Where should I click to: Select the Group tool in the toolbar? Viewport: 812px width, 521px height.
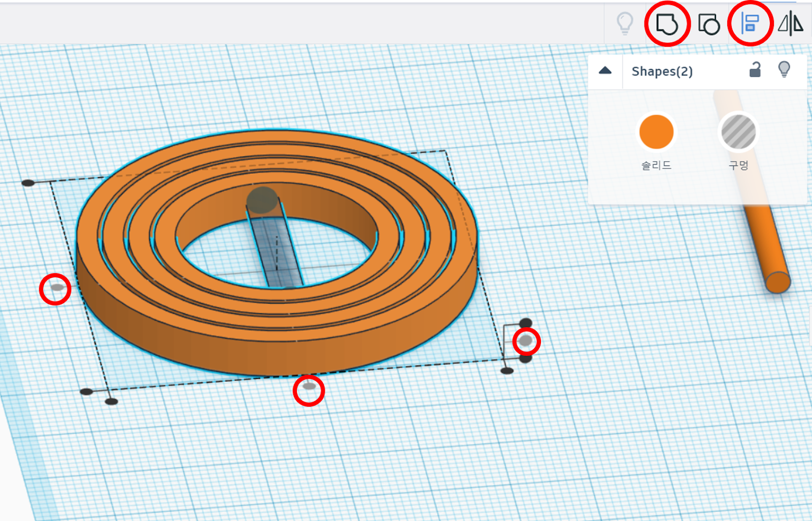tap(667, 23)
